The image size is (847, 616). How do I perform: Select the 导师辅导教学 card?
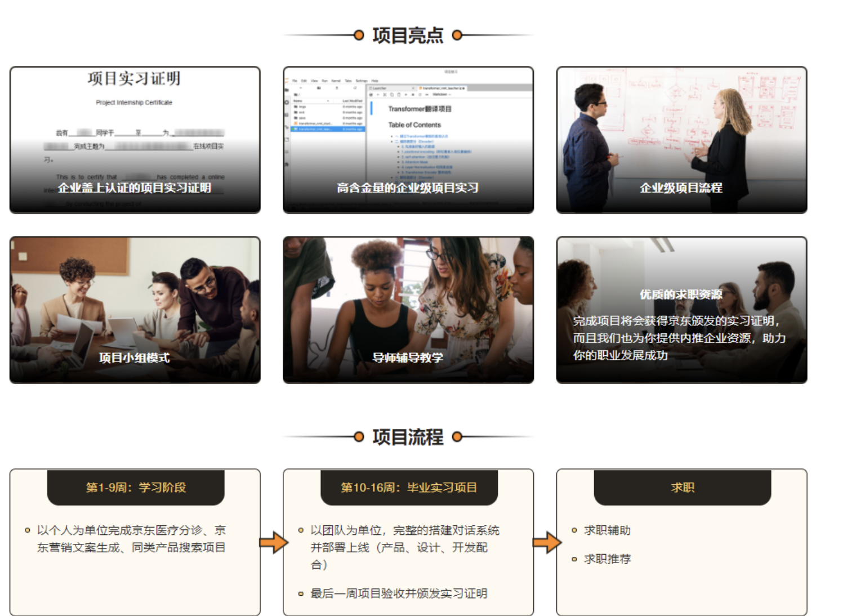click(x=408, y=310)
